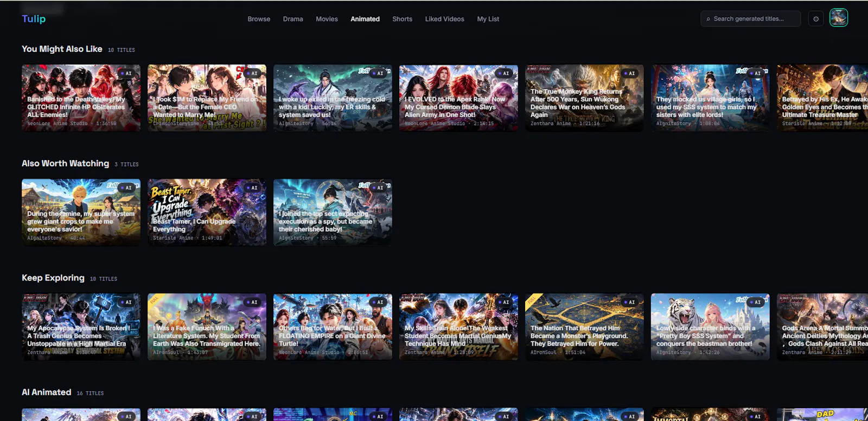Open the FLOATING EMPIRE on a Giant Divine Turtle card
This screenshot has width=868, height=421.
(333, 327)
